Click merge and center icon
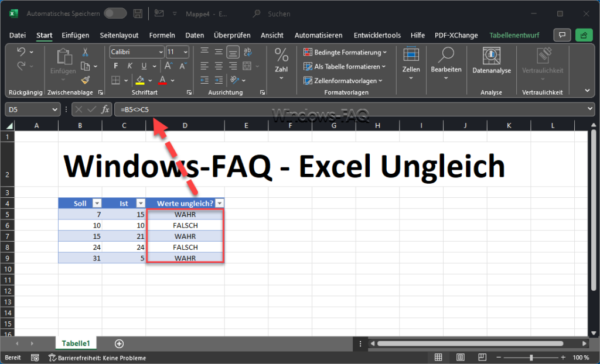The width and height of the screenshot is (600, 364). tap(247, 66)
